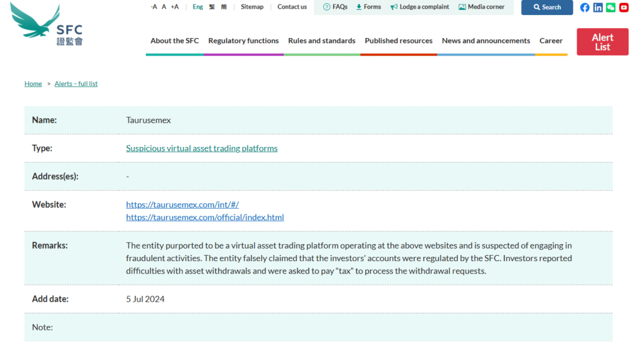The image size is (639, 364).
Task: Open the About the SFC menu
Action: (175, 41)
